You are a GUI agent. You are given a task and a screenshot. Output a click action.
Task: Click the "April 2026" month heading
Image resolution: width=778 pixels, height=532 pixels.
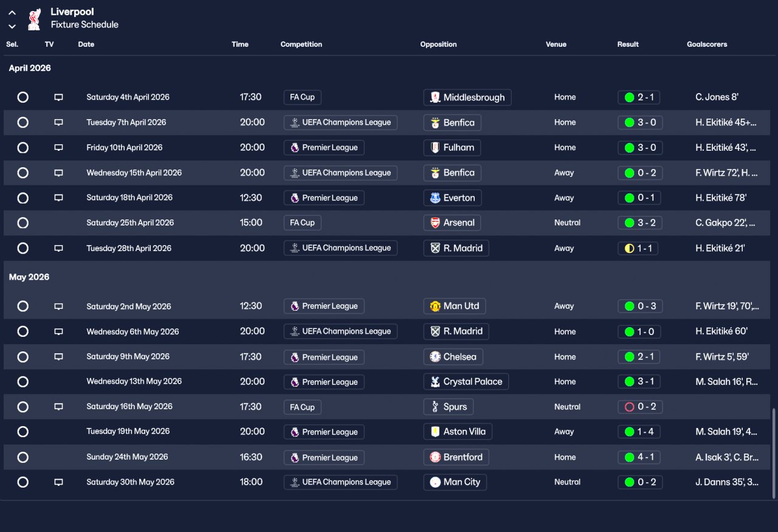point(30,68)
